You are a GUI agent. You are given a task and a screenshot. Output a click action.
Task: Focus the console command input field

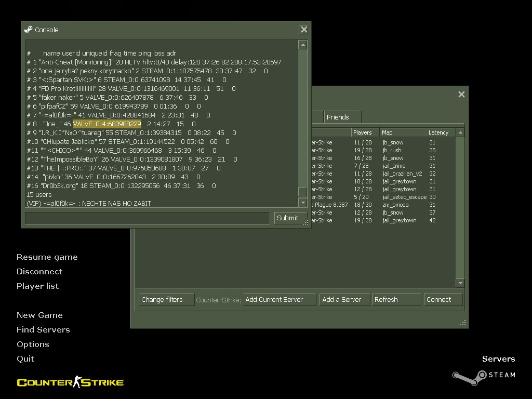point(148,218)
